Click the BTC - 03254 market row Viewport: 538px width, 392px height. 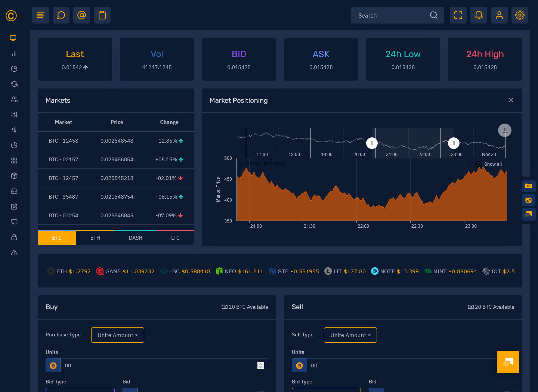tap(116, 215)
